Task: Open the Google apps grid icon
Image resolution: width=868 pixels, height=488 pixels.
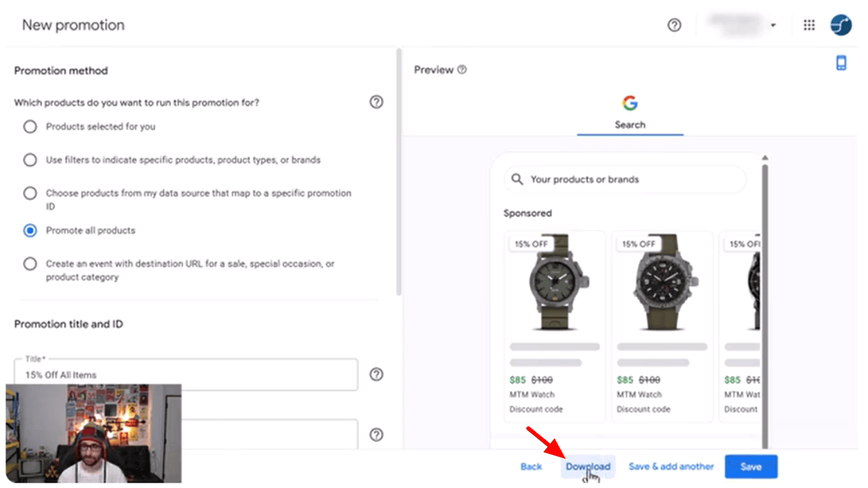Action: (x=809, y=25)
